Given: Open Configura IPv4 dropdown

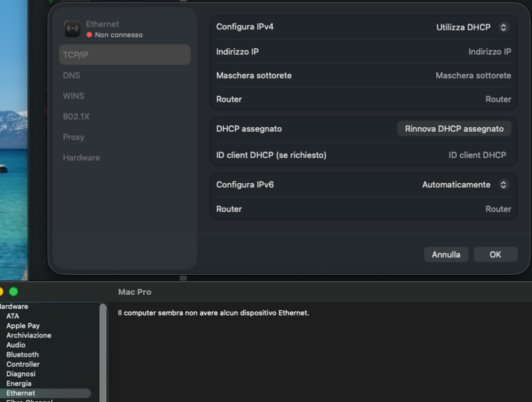Looking at the screenshot, I should (471, 27).
